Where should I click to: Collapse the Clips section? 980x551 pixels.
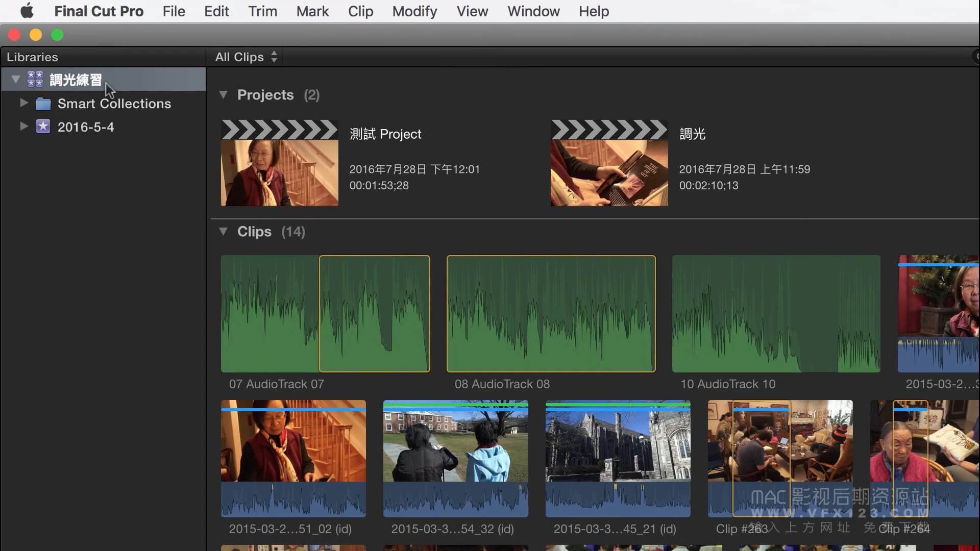coord(223,231)
